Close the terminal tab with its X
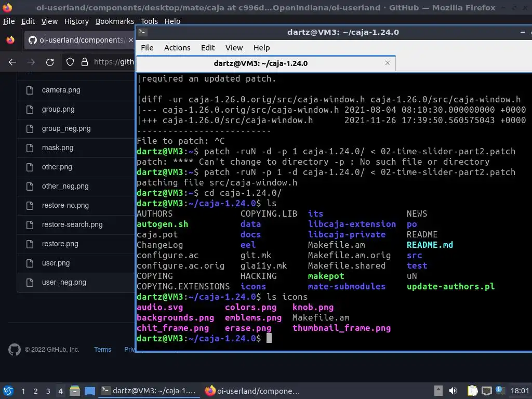 388,63
